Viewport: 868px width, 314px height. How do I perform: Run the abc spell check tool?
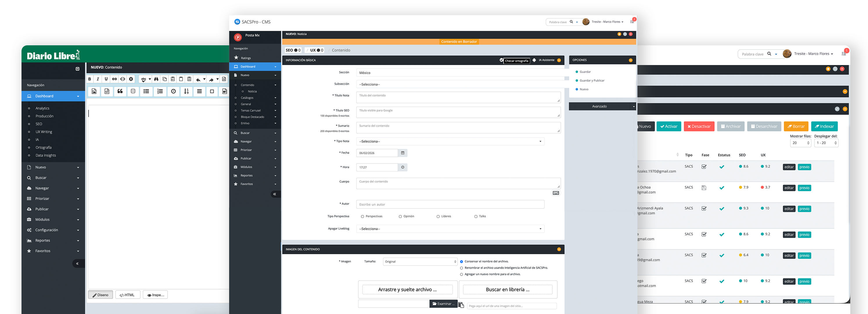[x=143, y=79]
